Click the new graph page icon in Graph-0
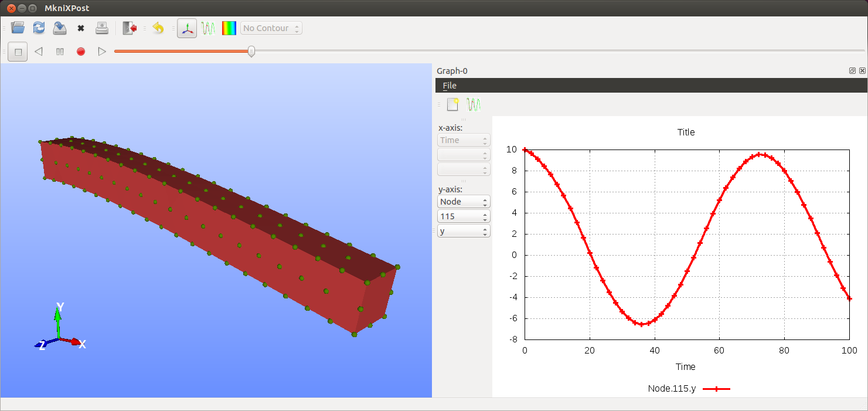Screen dimensions: 868x411 pyautogui.click(x=452, y=104)
